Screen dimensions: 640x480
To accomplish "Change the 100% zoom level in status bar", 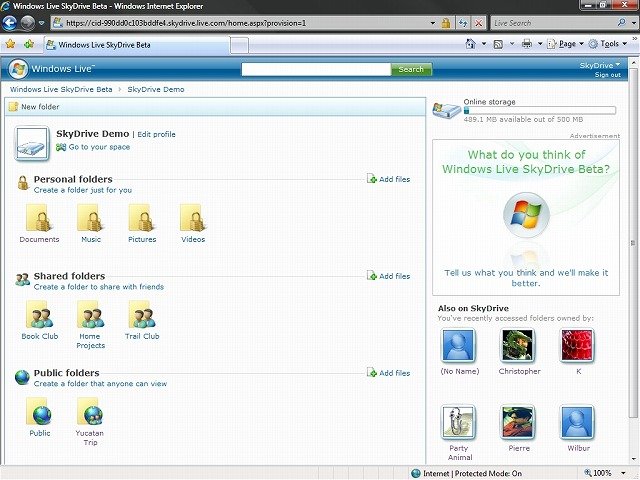I will [x=605, y=473].
